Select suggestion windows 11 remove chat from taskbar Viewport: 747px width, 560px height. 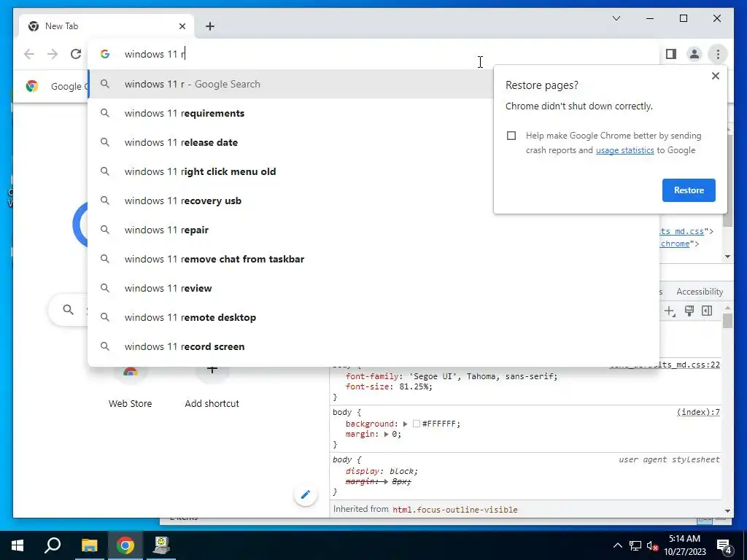(x=373, y=259)
